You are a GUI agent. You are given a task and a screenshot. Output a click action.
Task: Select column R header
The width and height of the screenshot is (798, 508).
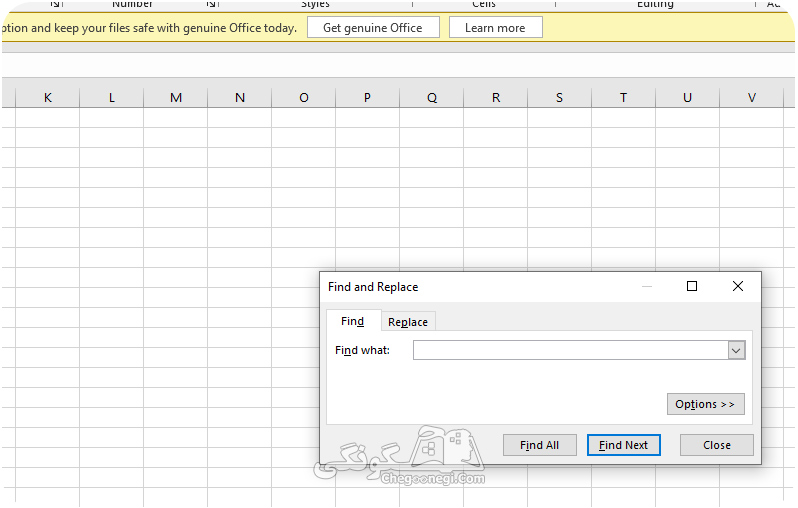(x=496, y=97)
